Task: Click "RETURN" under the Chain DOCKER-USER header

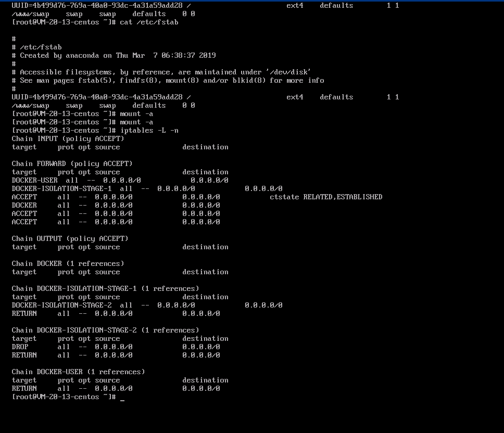Action: (x=24, y=389)
